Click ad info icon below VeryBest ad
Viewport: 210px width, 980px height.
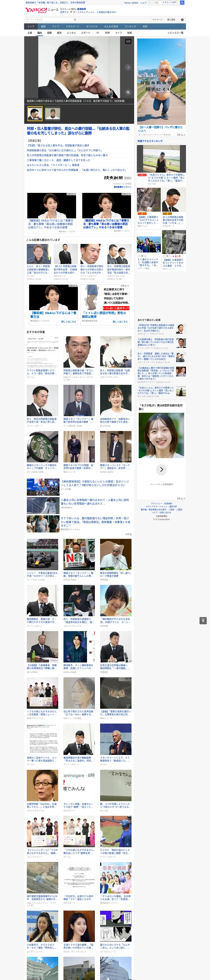[182, 498]
